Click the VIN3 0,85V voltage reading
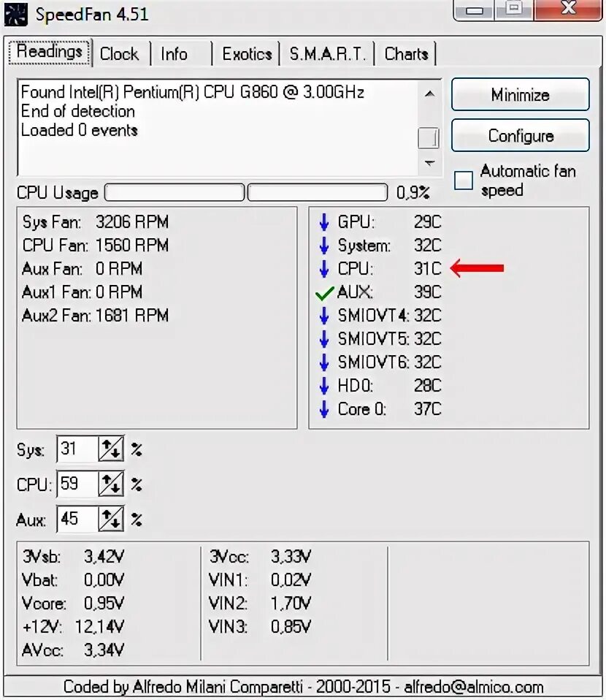Viewport: 606px width, 700px height. [x=260, y=627]
